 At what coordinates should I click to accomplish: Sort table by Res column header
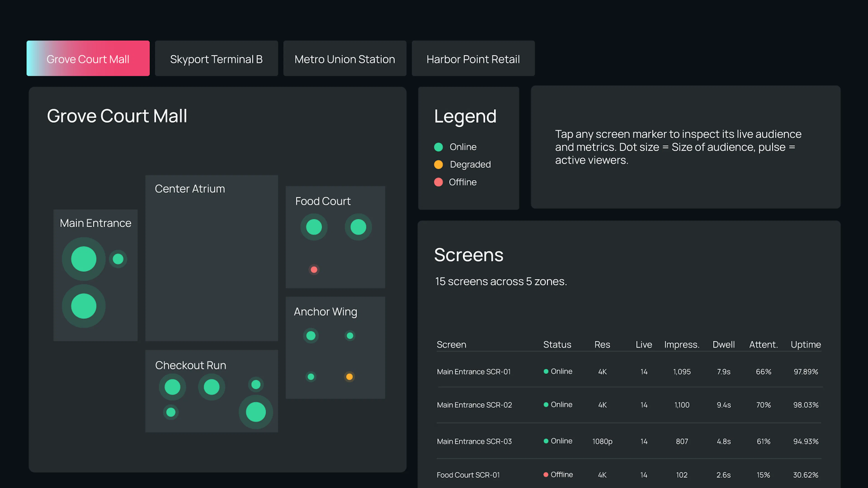(x=602, y=345)
